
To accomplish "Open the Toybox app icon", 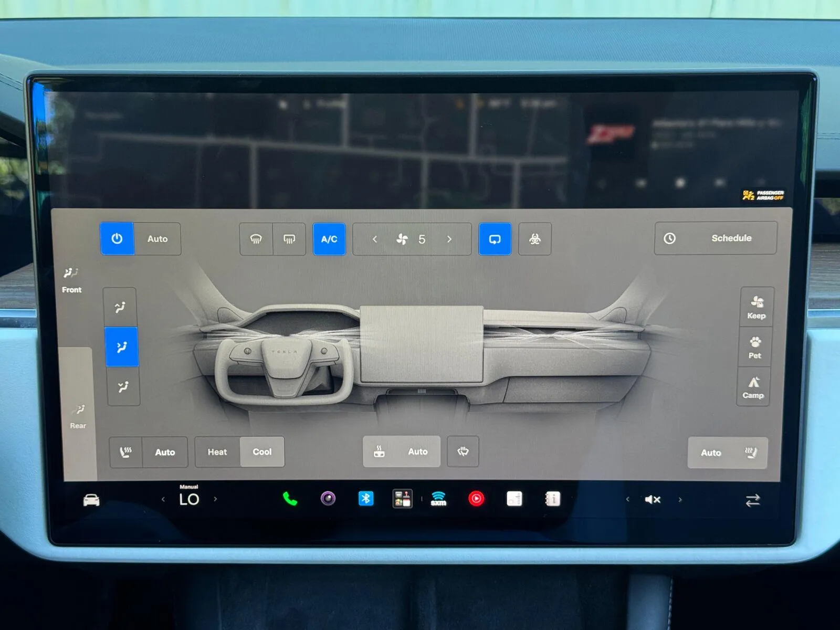I will [403, 499].
